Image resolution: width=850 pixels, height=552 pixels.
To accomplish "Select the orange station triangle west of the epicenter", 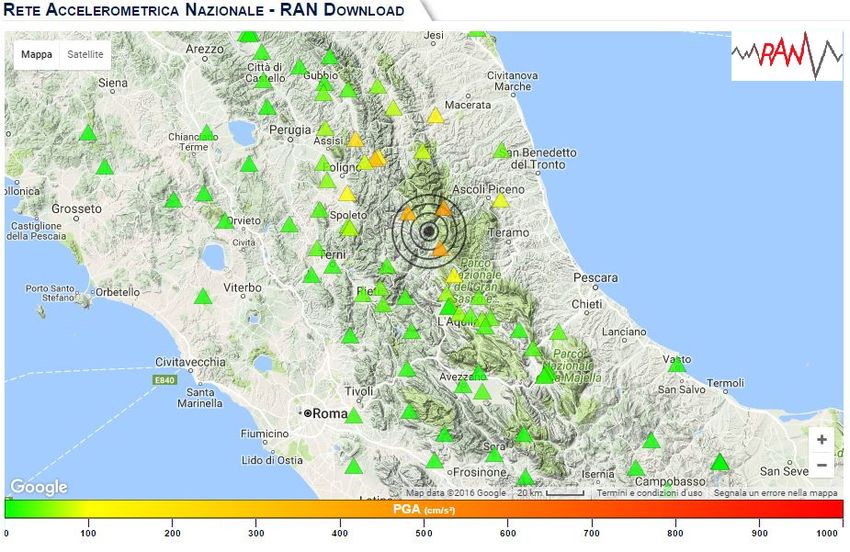I will (407, 213).
